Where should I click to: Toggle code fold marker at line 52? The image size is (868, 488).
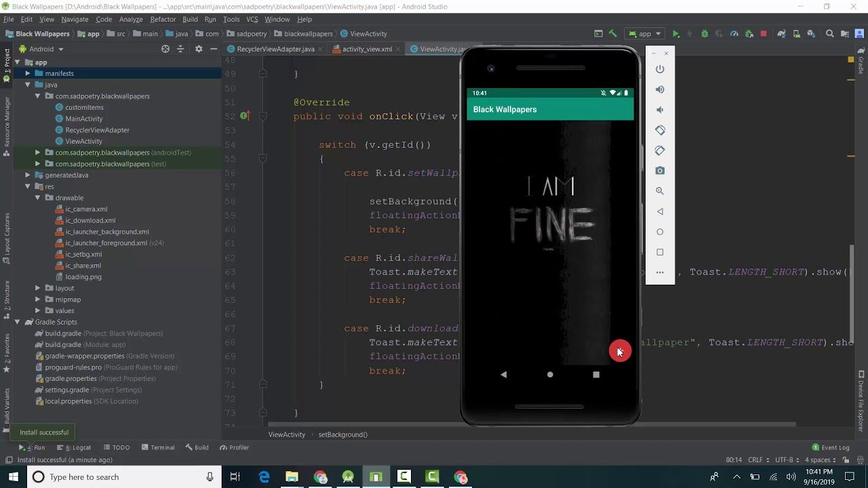click(262, 117)
